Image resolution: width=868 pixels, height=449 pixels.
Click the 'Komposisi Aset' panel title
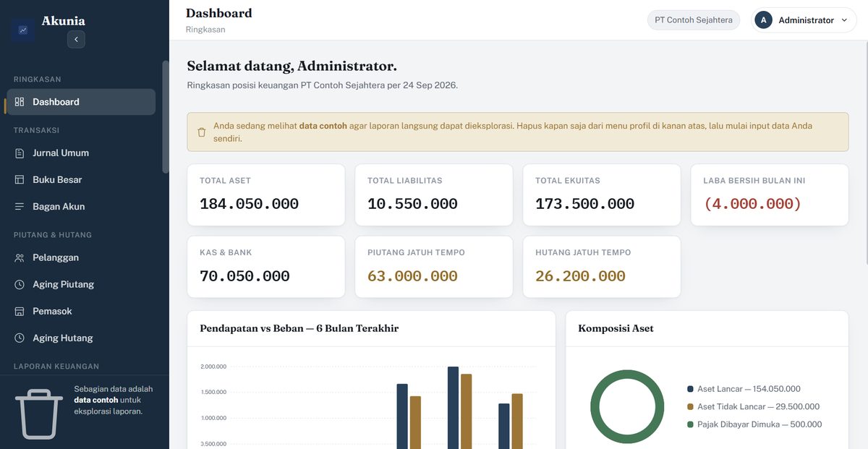616,328
